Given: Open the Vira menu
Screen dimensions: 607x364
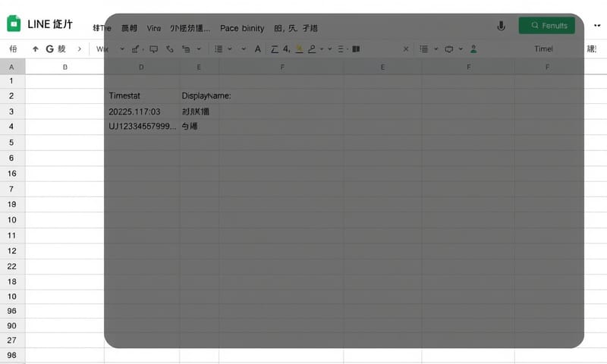Looking at the screenshot, I should (x=154, y=28).
